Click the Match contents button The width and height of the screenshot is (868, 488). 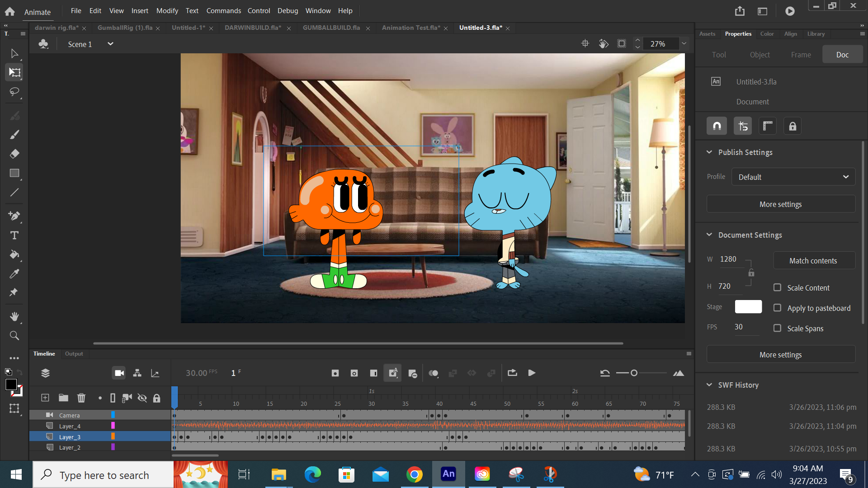coord(813,260)
